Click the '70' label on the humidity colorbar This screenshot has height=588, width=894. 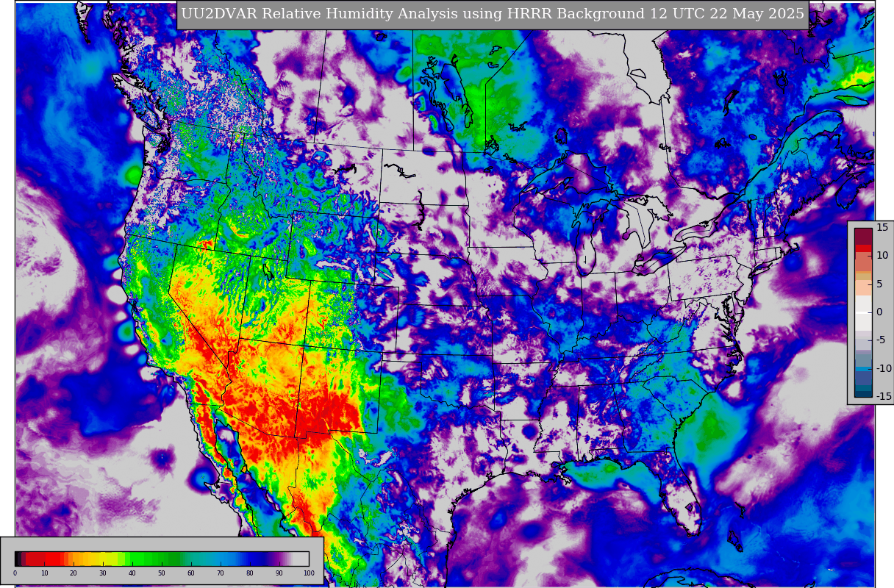pyautogui.click(x=221, y=573)
